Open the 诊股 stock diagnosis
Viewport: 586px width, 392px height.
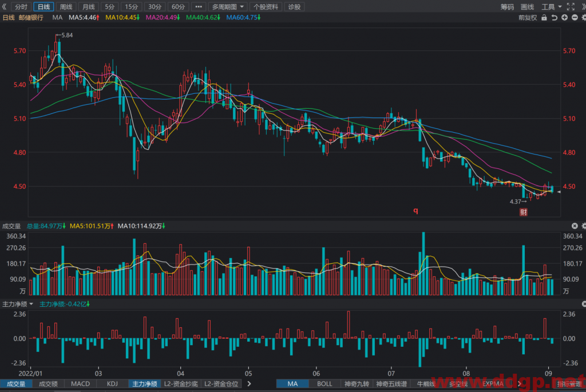(x=294, y=7)
